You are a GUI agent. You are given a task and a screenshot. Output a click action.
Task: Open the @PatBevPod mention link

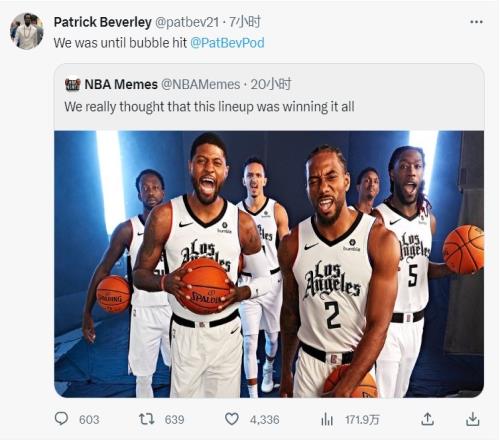227,43
